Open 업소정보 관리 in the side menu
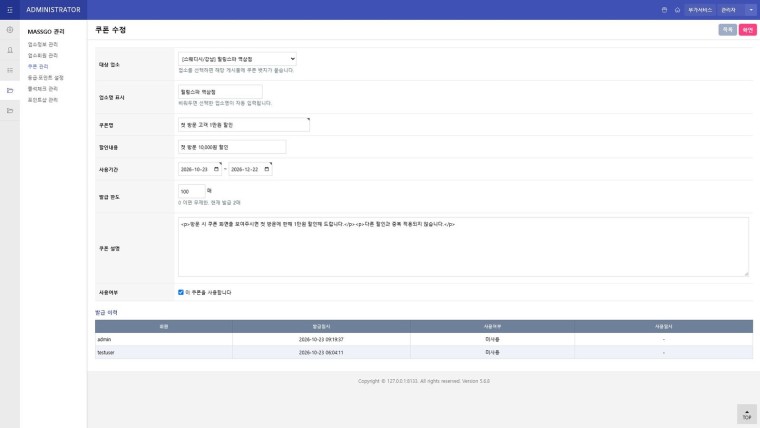Viewport: 760px width, 428px height. click(43, 44)
